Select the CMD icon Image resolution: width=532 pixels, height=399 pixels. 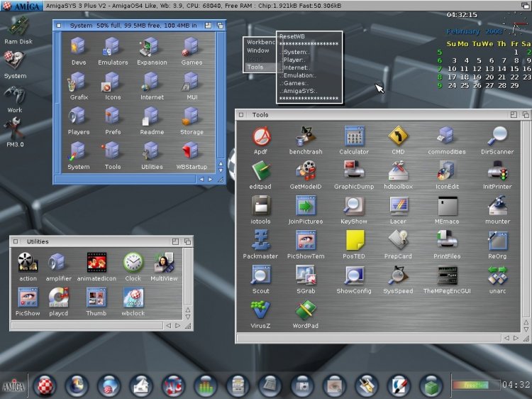398,136
